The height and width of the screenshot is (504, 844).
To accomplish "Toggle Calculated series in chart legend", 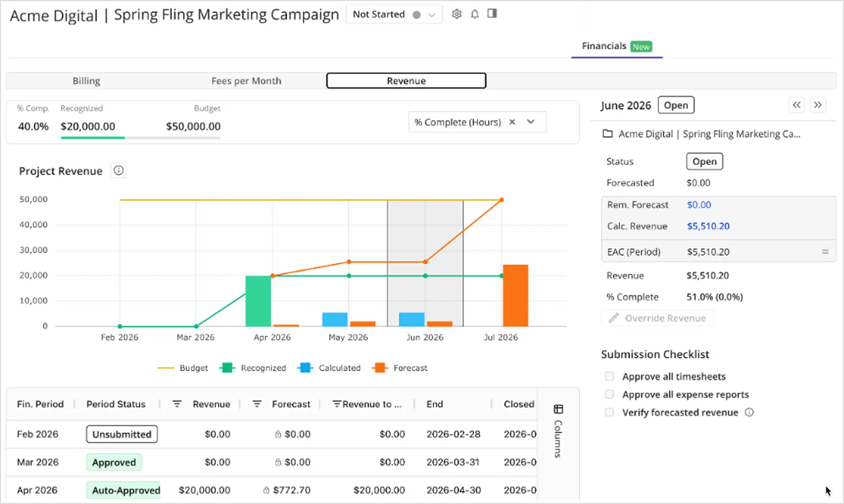I will 329,368.
